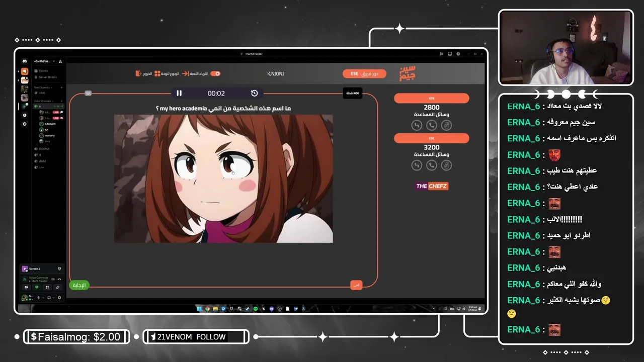Click the الإجابة answer button

click(79, 285)
